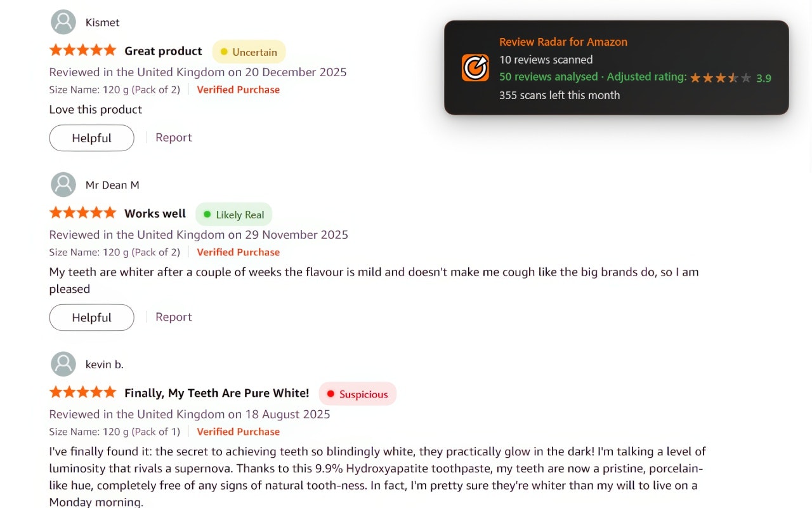The height and width of the screenshot is (508, 812).
Task: Toggle the 'Uncertain' badge on Kismet's review
Action: tap(249, 51)
